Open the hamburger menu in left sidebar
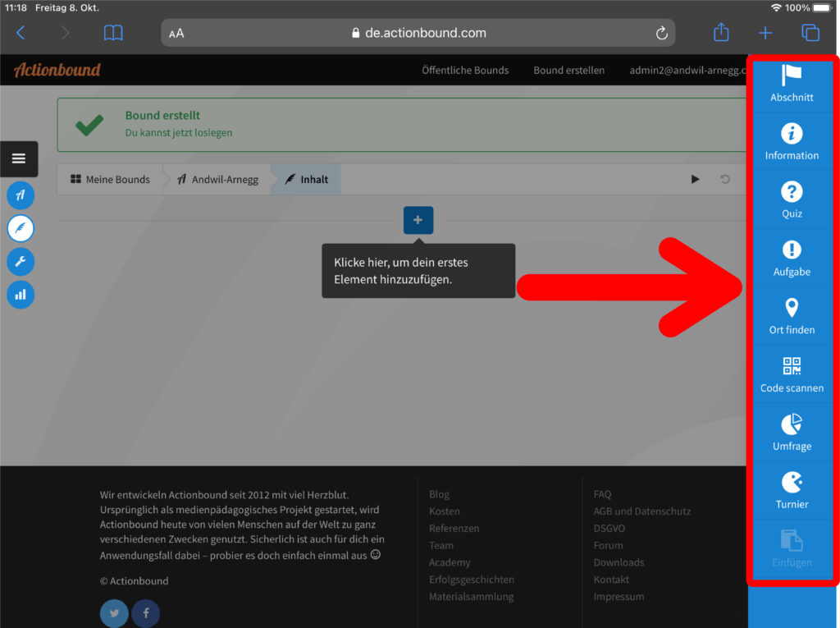The height and width of the screenshot is (628, 840). (x=19, y=158)
